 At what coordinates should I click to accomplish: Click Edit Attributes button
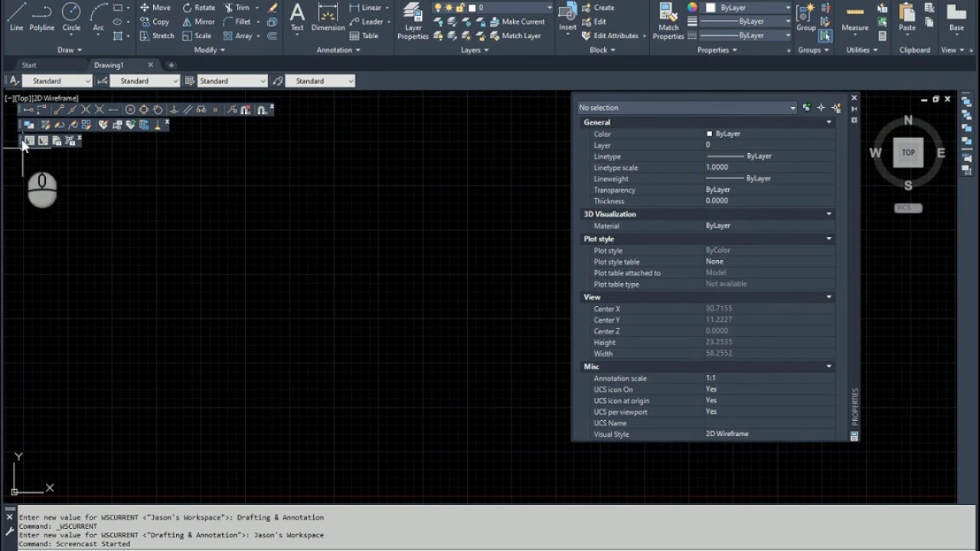pos(613,35)
